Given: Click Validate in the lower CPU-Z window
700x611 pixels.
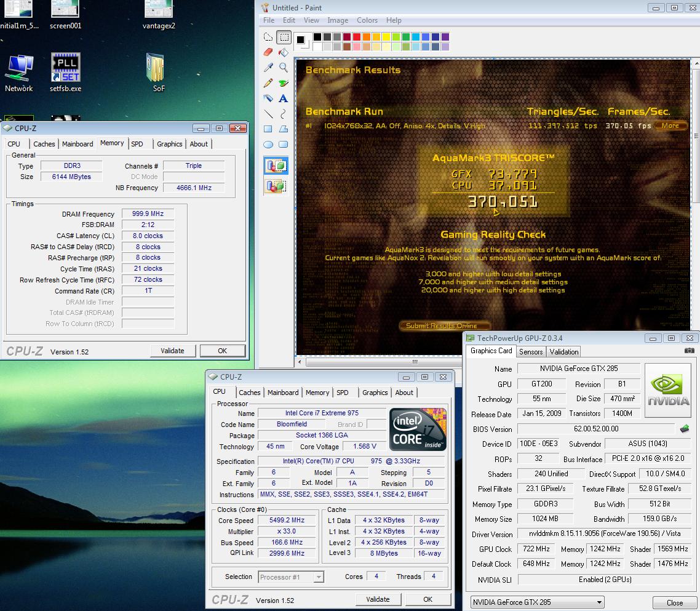Looking at the screenshot, I should tap(378, 599).
